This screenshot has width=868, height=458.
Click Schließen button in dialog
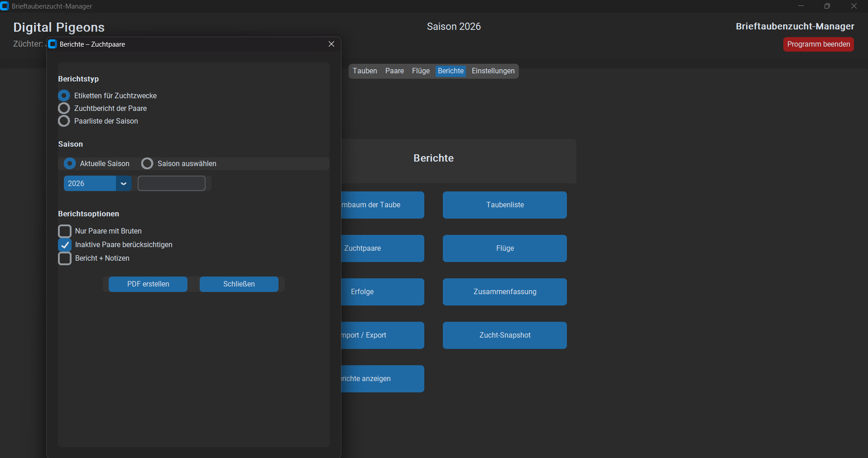tap(239, 284)
